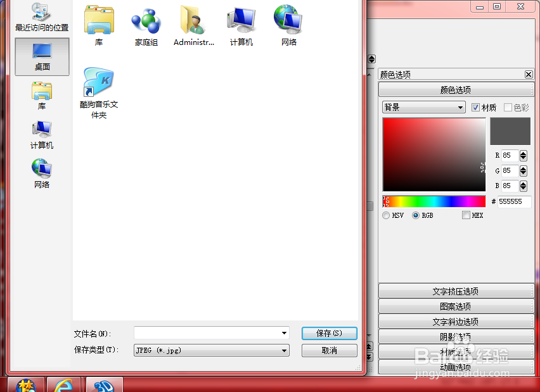Screen dimensions: 540x392
Task: Click the file name (文件名) input field
Action: coord(212,333)
